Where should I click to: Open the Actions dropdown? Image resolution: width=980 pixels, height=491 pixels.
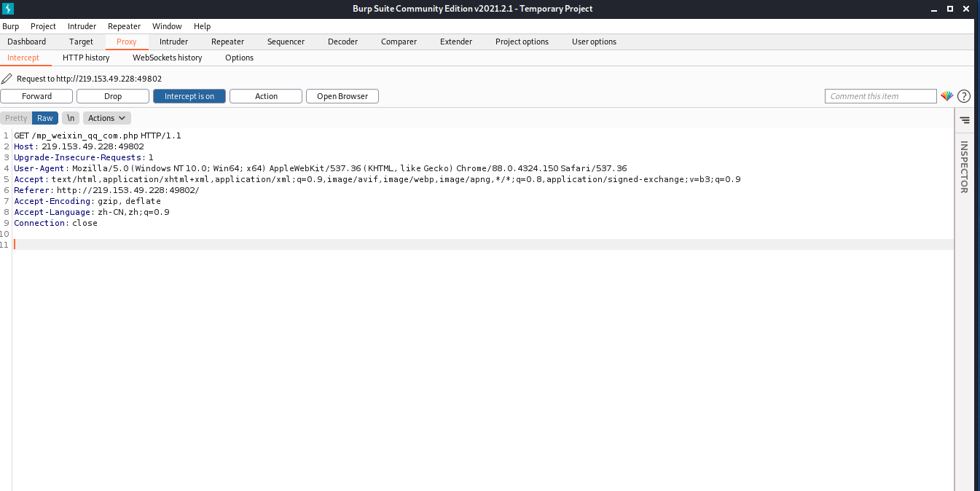[106, 117]
